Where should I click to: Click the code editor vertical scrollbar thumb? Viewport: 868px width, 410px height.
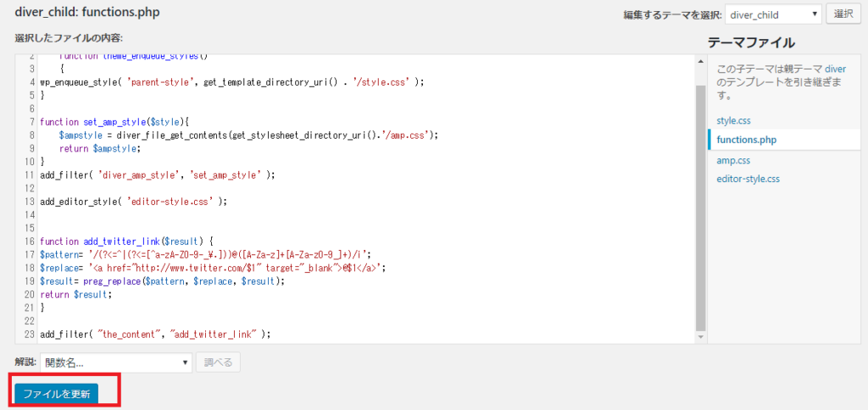pos(700,203)
